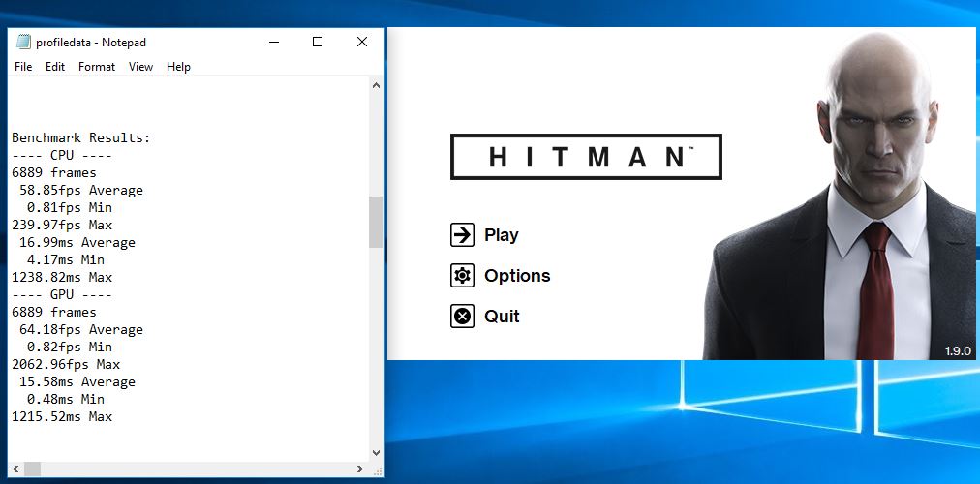The width and height of the screenshot is (980, 484).
Task: Click Notepad horizontal scroll left arrow
Action: click(15, 469)
